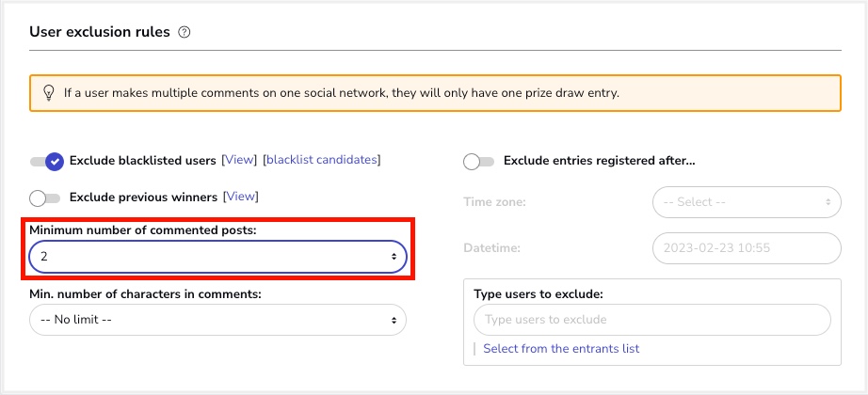This screenshot has width=868, height=395.
Task: Click the Exclude previous winners label text
Action: (x=143, y=197)
